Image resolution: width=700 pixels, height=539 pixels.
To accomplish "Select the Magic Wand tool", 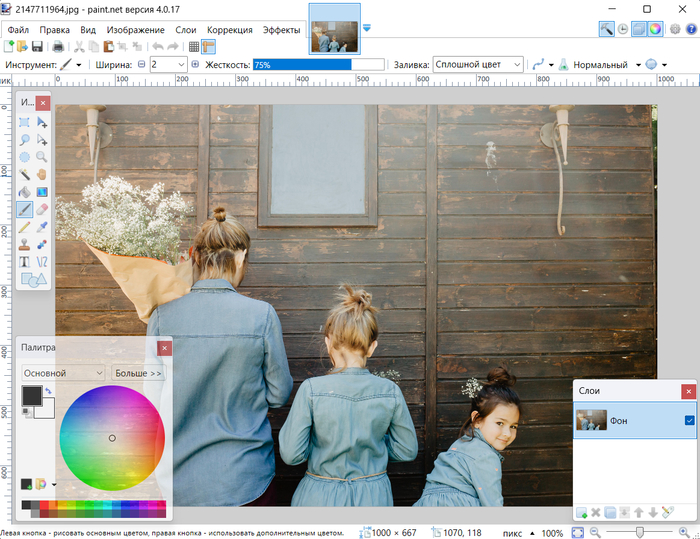I will [25, 174].
